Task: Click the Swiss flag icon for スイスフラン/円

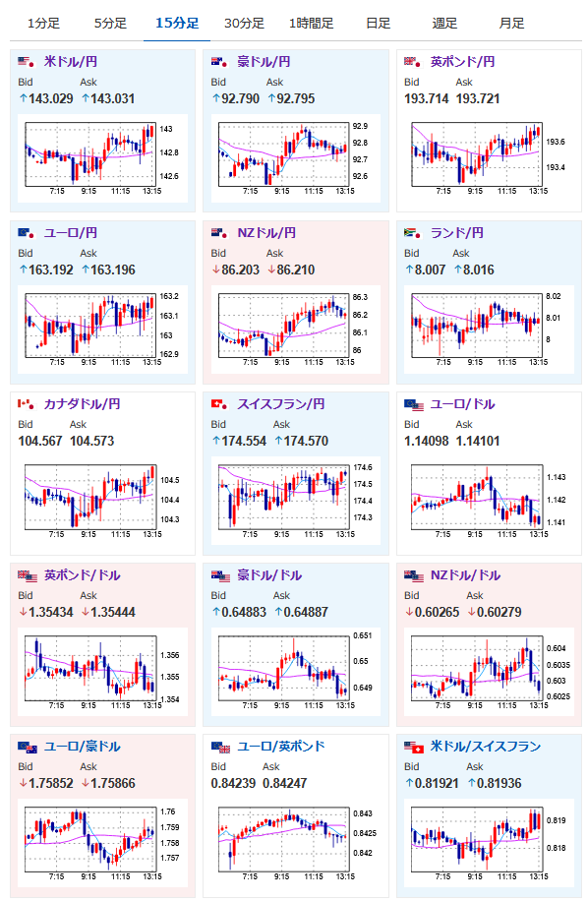Action: click(x=219, y=404)
